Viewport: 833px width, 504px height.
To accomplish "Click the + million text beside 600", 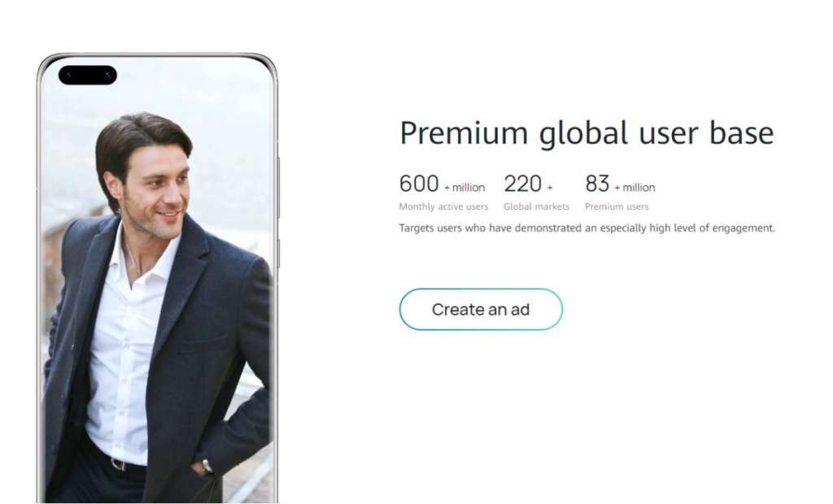I will click(x=464, y=188).
